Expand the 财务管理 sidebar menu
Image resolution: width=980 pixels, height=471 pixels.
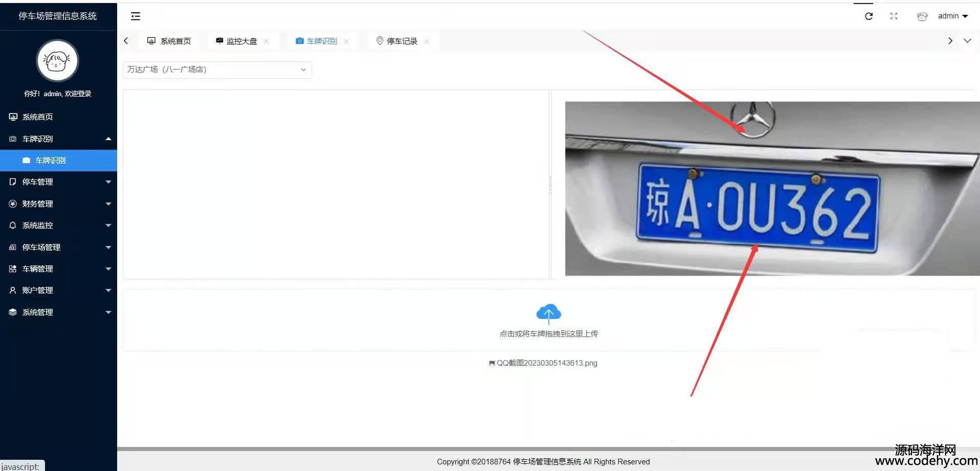point(58,204)
